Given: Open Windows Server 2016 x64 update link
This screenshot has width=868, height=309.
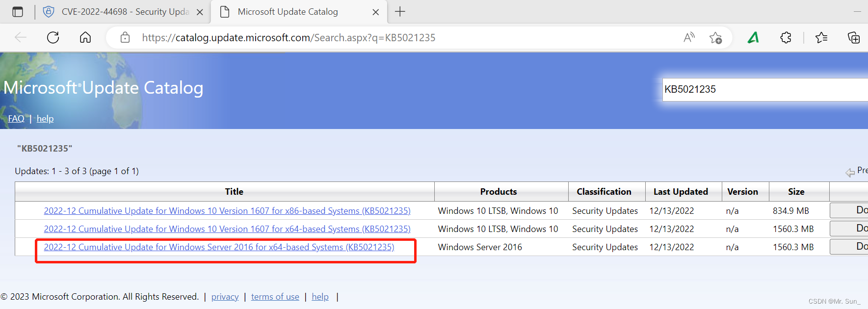Looking at the screenshot, I should coord(219,247).
